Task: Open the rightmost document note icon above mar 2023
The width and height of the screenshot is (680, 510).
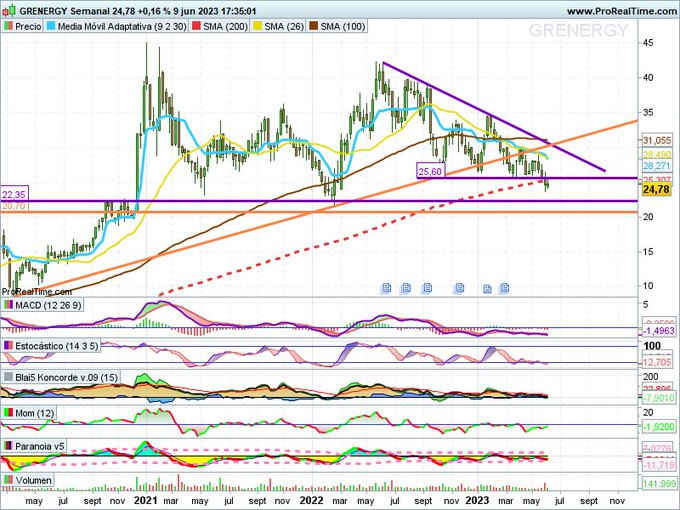Action: click(505, 288)
